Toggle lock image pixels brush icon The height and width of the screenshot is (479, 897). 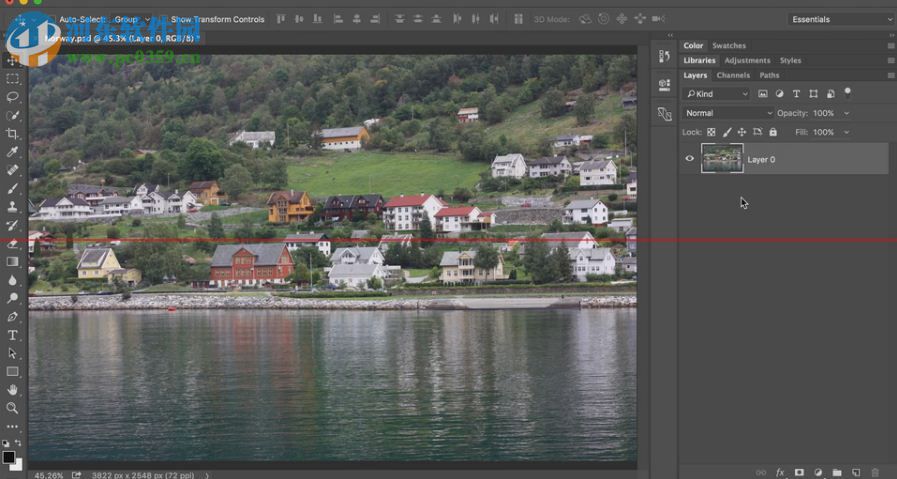[x=727, y=132]
